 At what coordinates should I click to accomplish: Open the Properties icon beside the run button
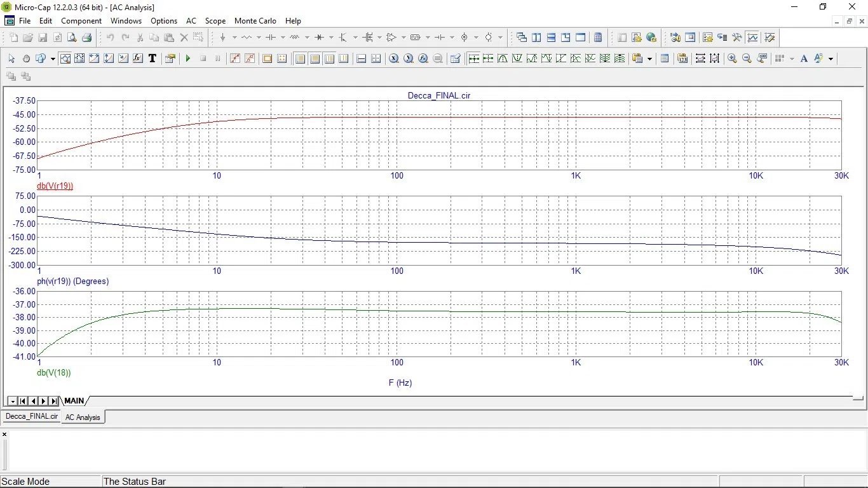tap(170, 58)
